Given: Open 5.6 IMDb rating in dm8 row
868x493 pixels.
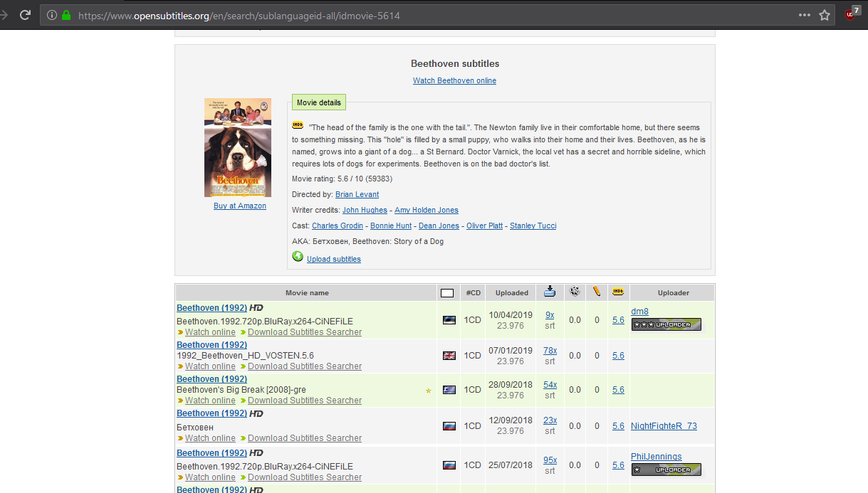Looking at the screenshot, I should coord(618,320).
